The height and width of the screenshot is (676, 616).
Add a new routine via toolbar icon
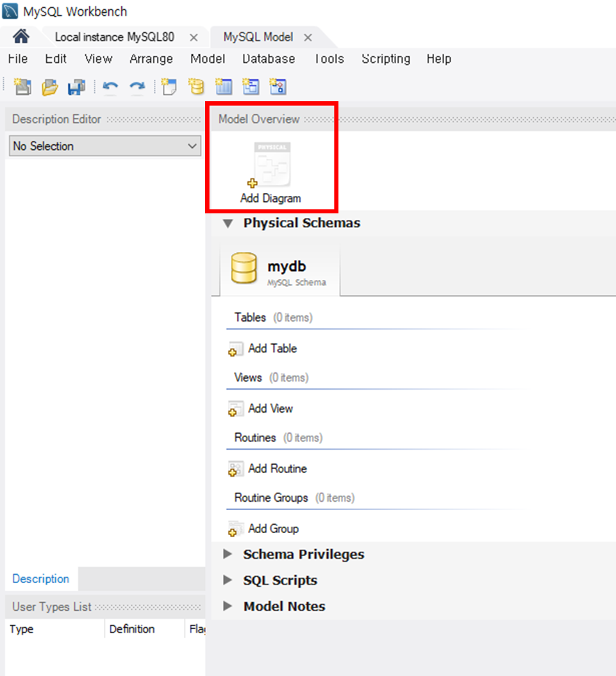pos(278,87)
